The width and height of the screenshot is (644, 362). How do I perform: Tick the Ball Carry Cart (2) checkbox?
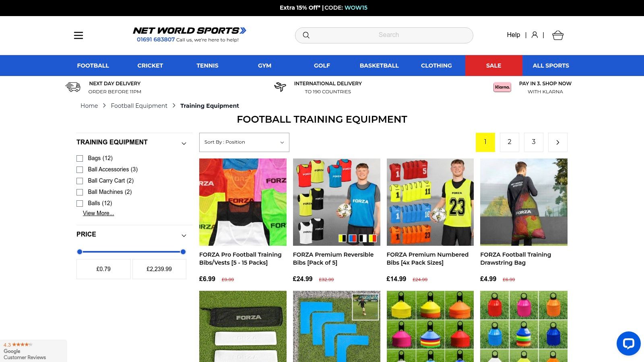point(80,181)
